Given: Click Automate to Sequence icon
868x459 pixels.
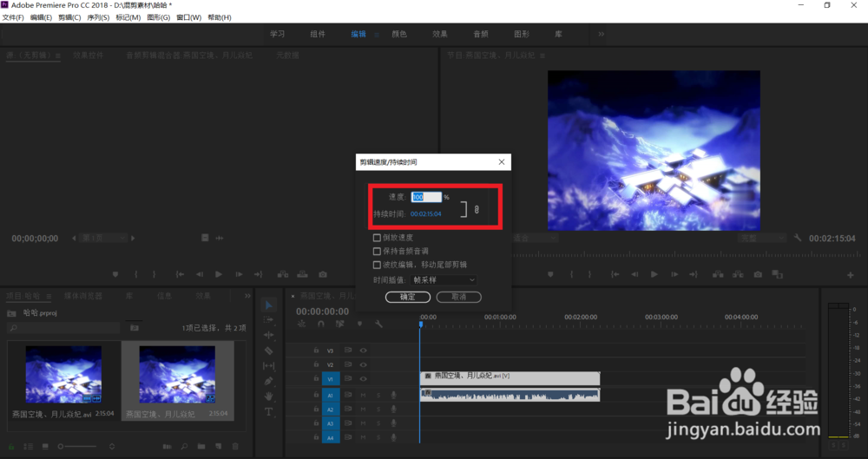Looking at the screenshot, I should [167, 446].
